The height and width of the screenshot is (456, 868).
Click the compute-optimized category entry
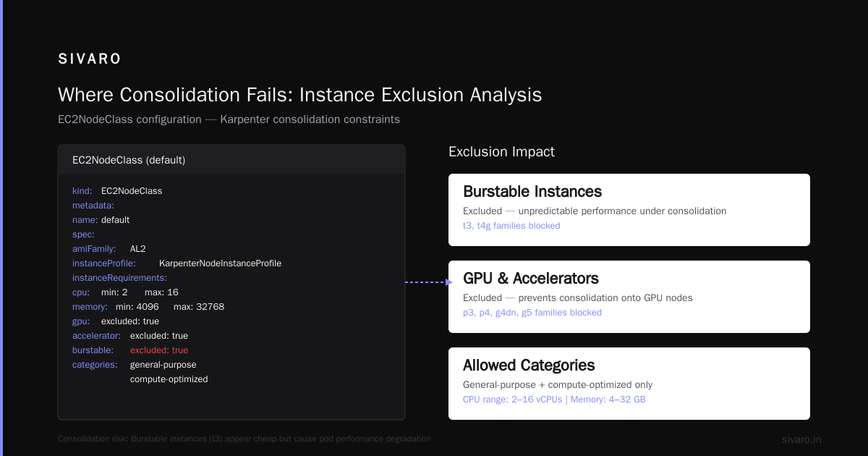point(169,379)
